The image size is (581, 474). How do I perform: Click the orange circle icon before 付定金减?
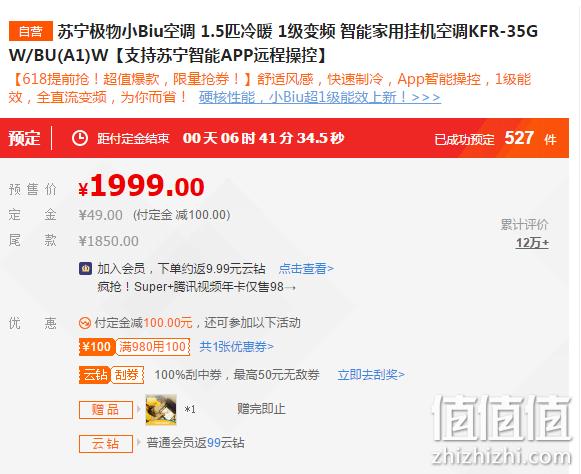pos(84,323)
